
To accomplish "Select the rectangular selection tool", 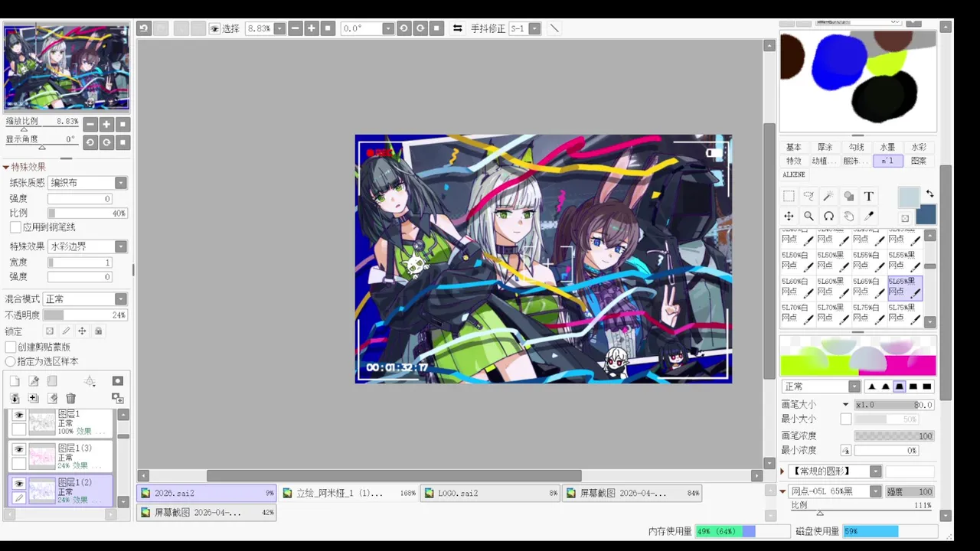I will click(789, 197).
